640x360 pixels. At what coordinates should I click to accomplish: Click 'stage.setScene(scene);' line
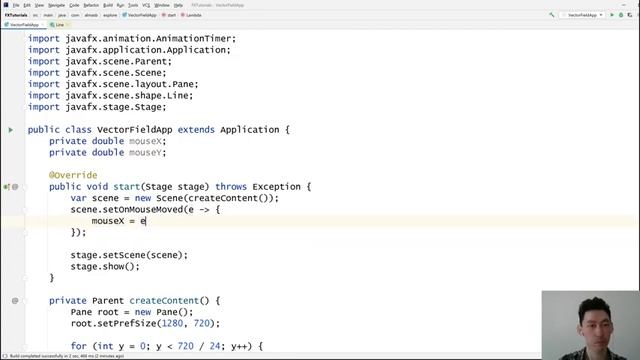click(x=129, y=256)
